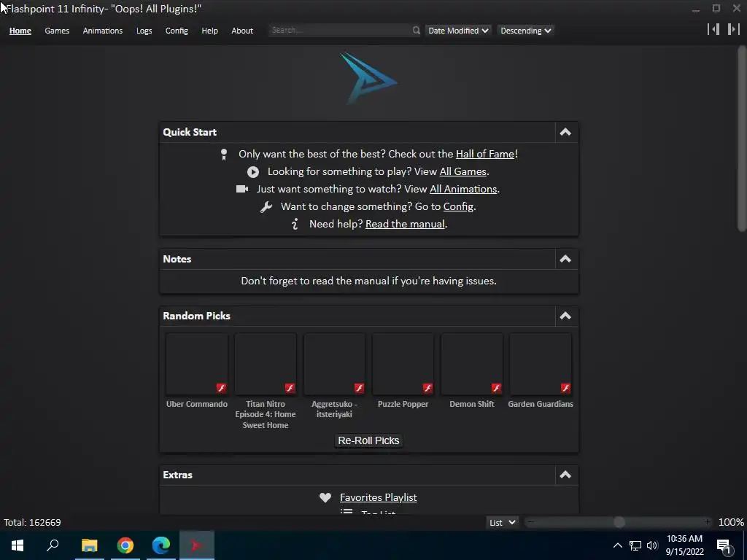Follow the All Animations link
This screenshot has height=560, width=747.
(x=463, y=189)
